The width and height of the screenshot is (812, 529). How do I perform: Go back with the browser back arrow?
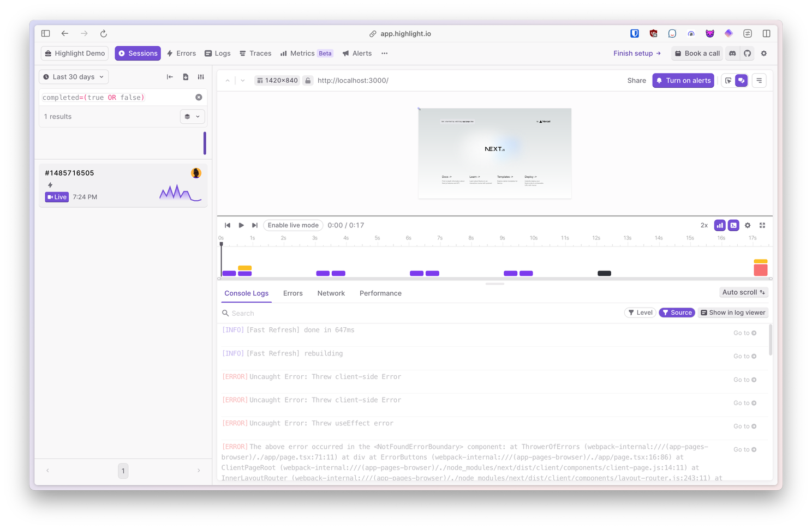click(65, 33)
